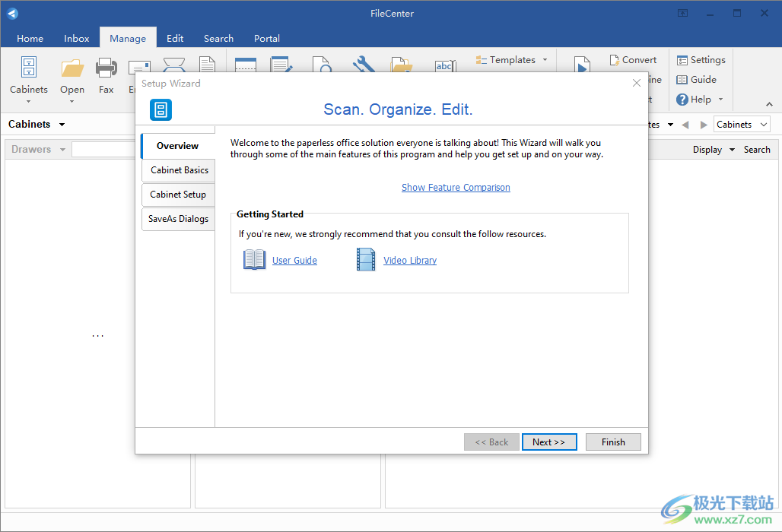Screen dimensions: 782x532
Task: Expand the Open button dropdown arrow
Action: tap(72, 102)
